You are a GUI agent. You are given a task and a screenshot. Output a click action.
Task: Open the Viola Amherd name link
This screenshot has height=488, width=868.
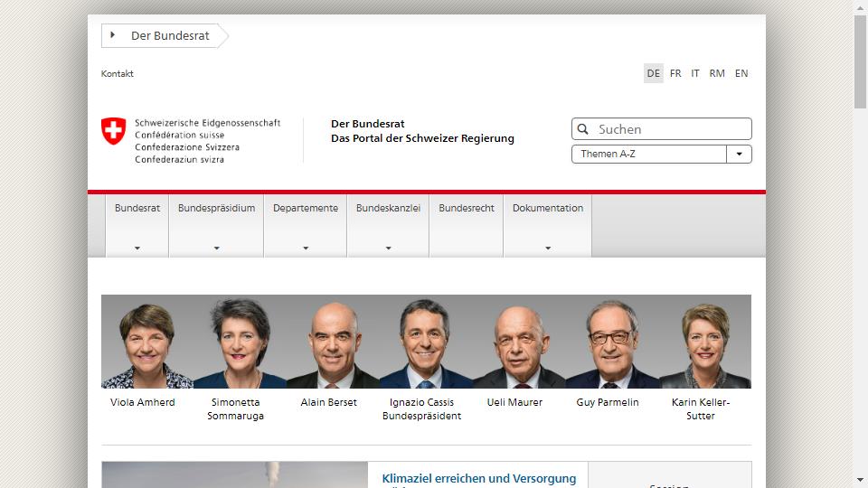coord(142,402)
